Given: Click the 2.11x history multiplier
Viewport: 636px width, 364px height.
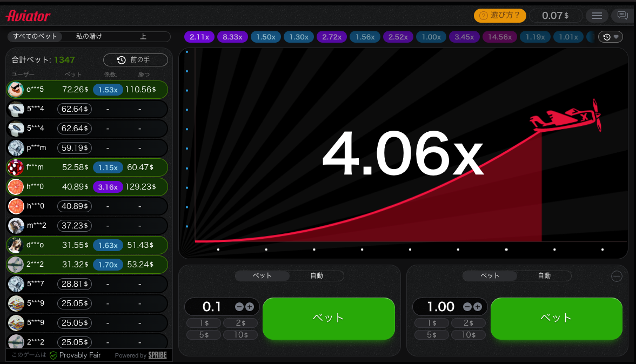Looking at the screenshot, I should (199, 37).
